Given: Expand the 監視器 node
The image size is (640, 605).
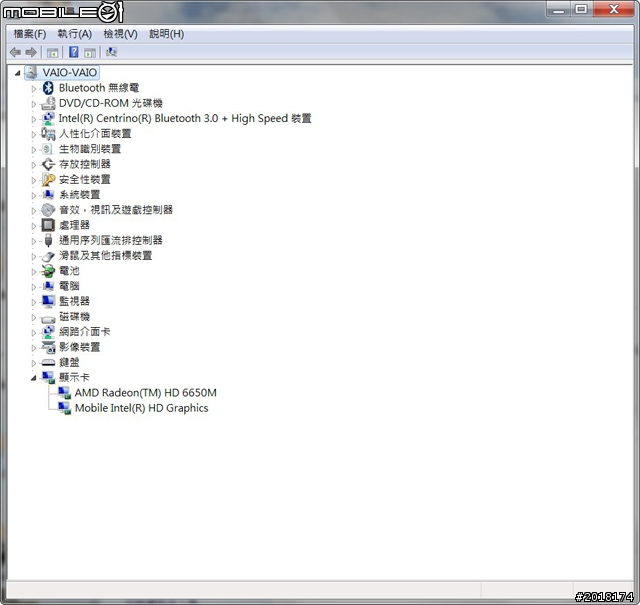Looking at the screenshot, I should 34,302.
